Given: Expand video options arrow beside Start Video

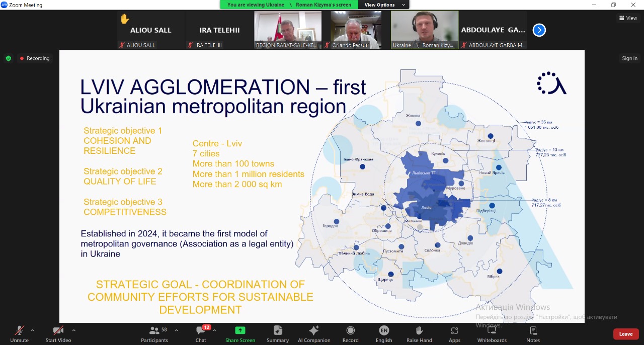Looking at the screenshot, I should (x=73, y=330).
